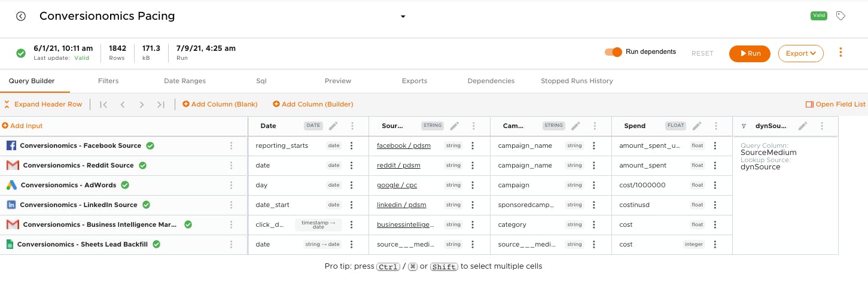Click the orange Run button
Screen dimensions: 868x304
pyautogui.click(x=750, y=53)
